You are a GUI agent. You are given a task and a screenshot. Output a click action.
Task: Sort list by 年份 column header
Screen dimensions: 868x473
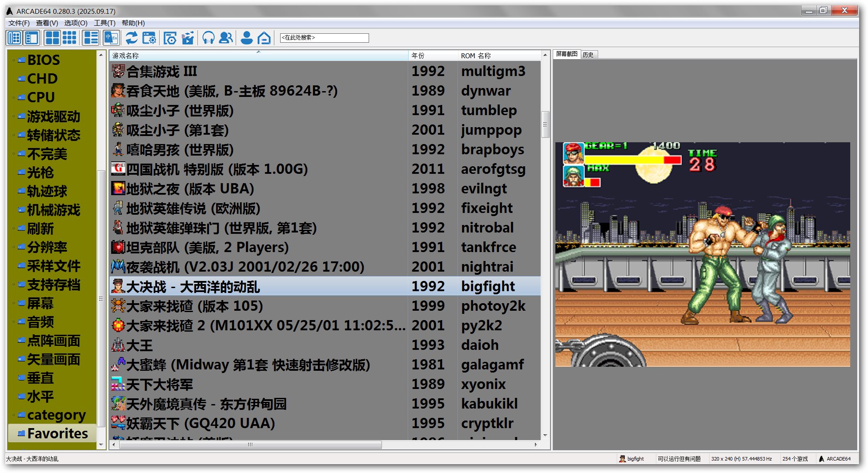click(418, 56)
